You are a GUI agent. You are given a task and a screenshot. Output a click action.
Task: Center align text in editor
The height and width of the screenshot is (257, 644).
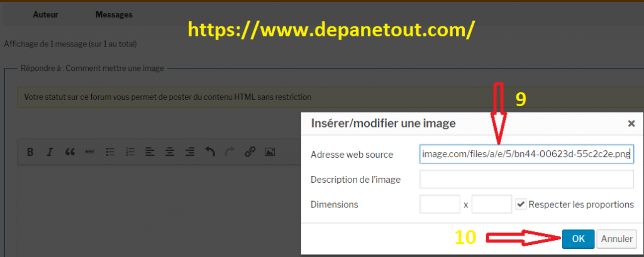[x=170, y=152]
